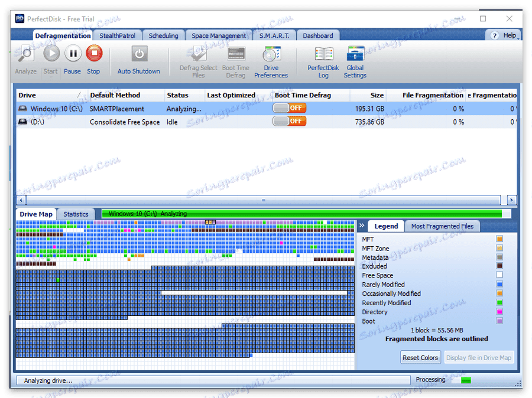The image size is (532, 398).
Task: Click the Reset Colors button
Action: point(420,358)
